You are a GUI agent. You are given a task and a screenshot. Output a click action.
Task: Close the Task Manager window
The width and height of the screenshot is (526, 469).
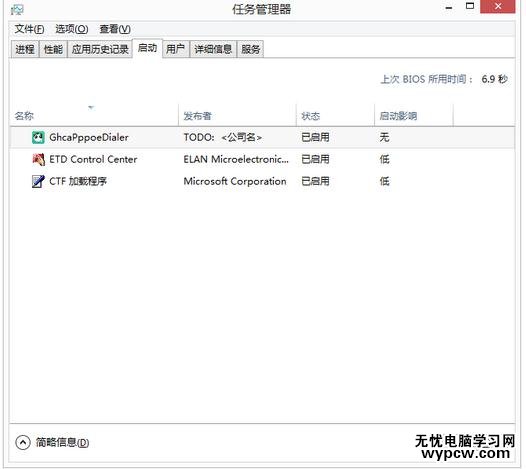(498, 7)
